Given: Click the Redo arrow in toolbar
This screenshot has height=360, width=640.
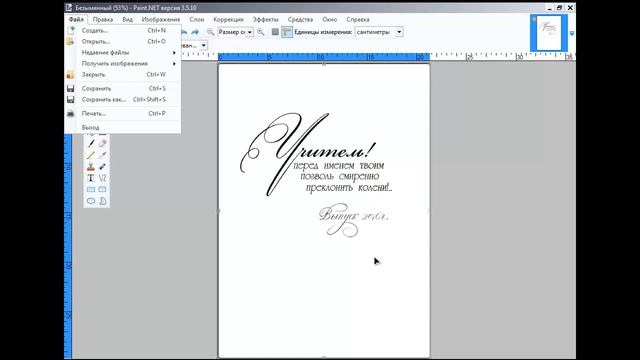Looking at the screenshot, I should 195,32.
